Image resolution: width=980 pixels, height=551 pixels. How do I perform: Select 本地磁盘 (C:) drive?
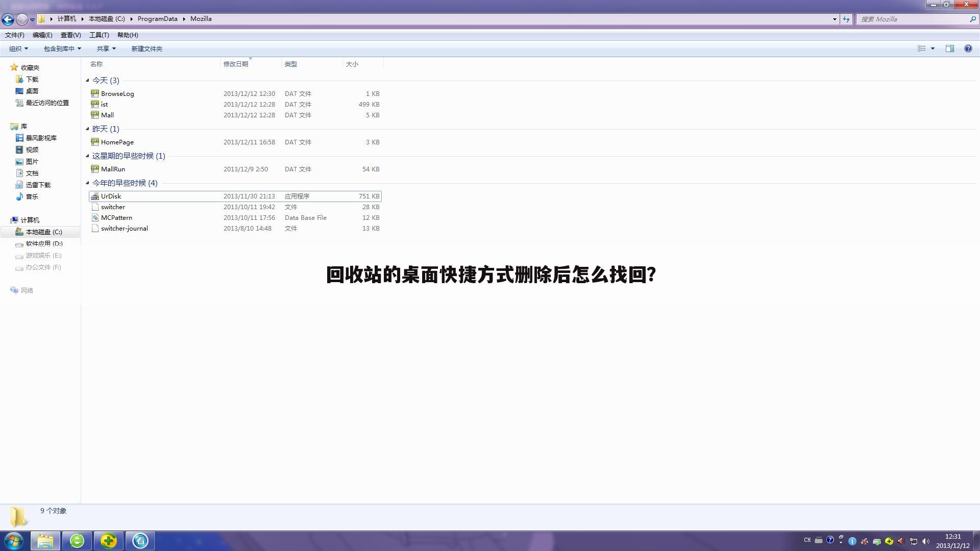click(x=44, y=232)
